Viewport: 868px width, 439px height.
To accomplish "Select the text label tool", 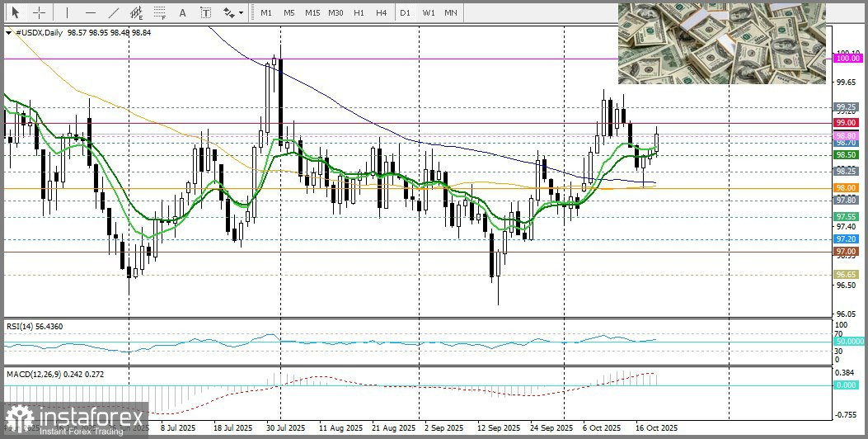I will (205, 12).
